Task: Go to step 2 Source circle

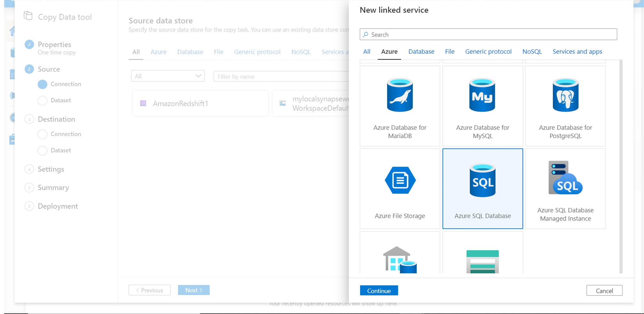Action: click(29, 69)
